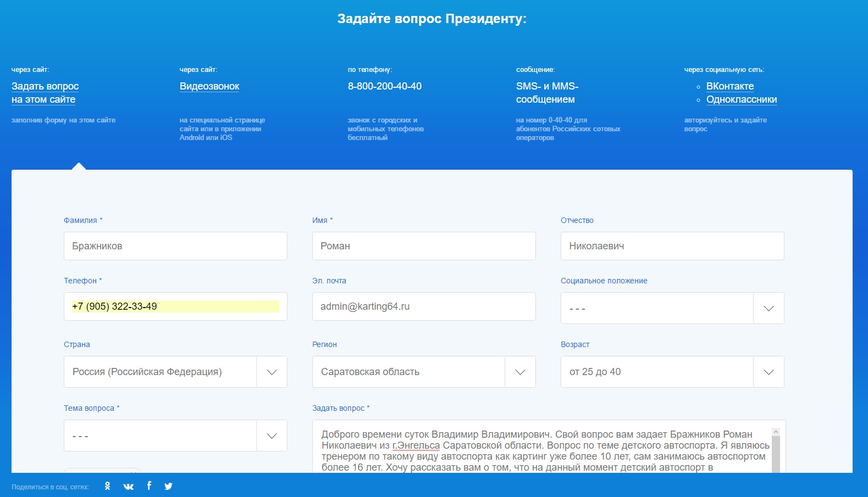
Task: Share via Twitter bird icon
Action: (x=168, y=486)
